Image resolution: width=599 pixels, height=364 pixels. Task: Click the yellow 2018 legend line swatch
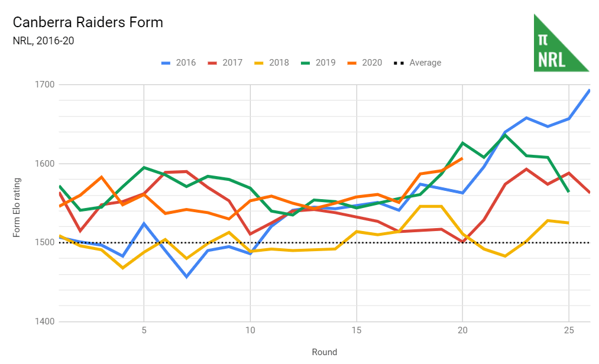pos(260,63)
